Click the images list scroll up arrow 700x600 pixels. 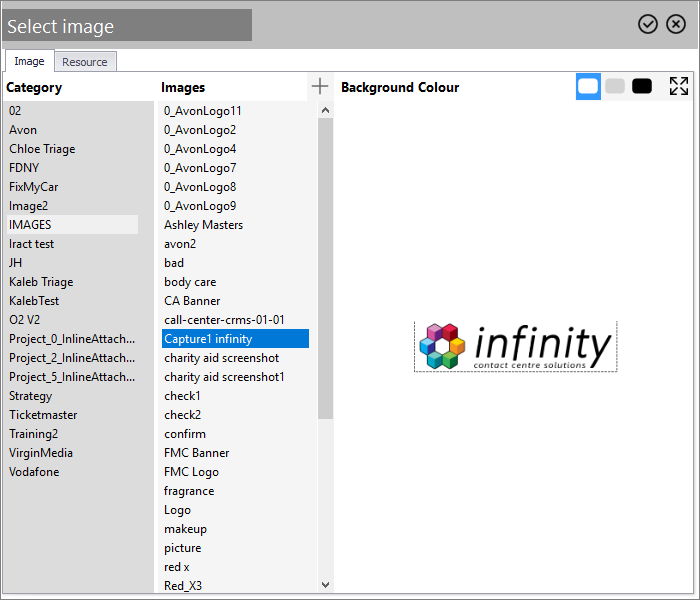325,110
